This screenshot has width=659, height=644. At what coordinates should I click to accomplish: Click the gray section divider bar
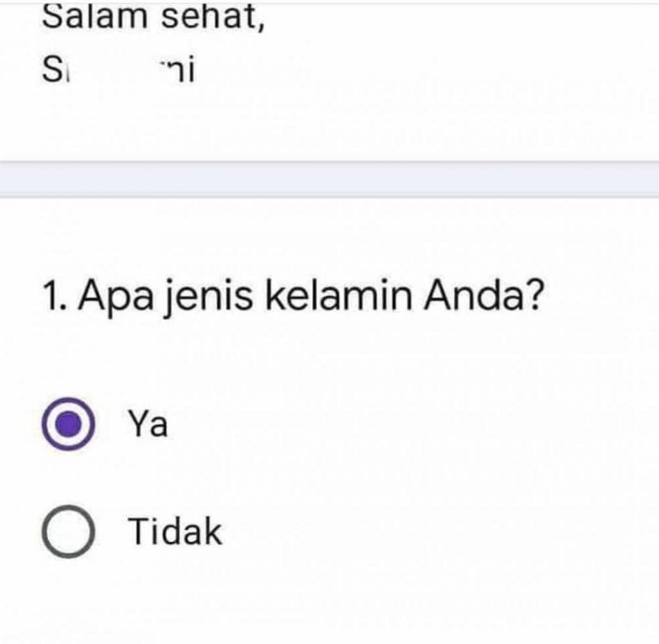click(x=328, y=177)
